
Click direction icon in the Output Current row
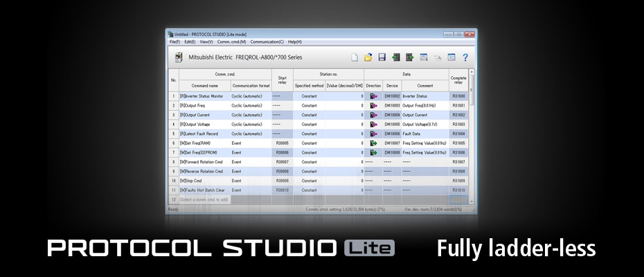373,115
